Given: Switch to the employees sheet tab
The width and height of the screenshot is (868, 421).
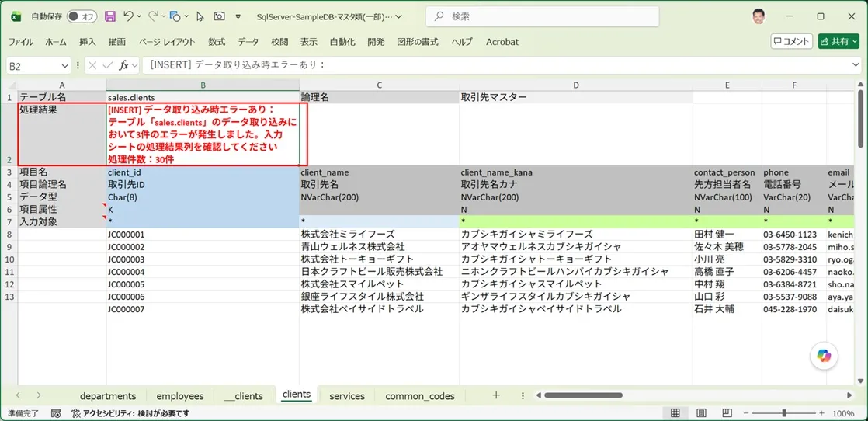Looking at the screenshot, I should pyautogui.click(x=180, y=396).
